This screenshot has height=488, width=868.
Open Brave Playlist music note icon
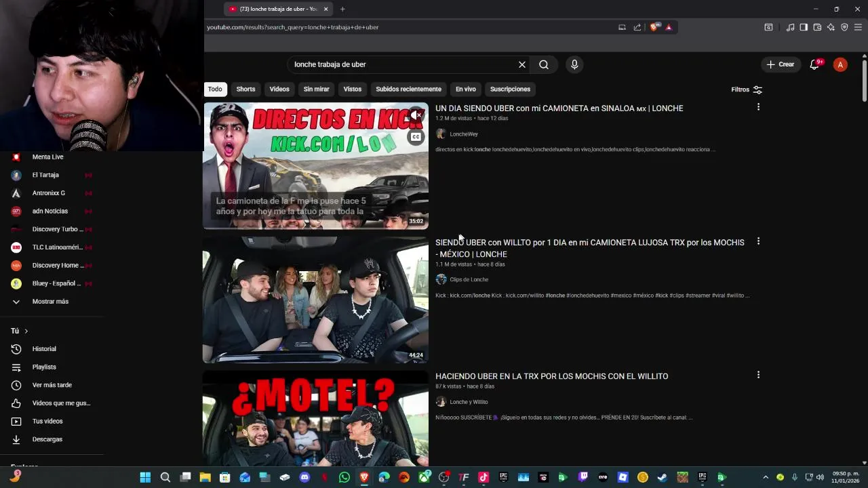(x=790, y=27)
